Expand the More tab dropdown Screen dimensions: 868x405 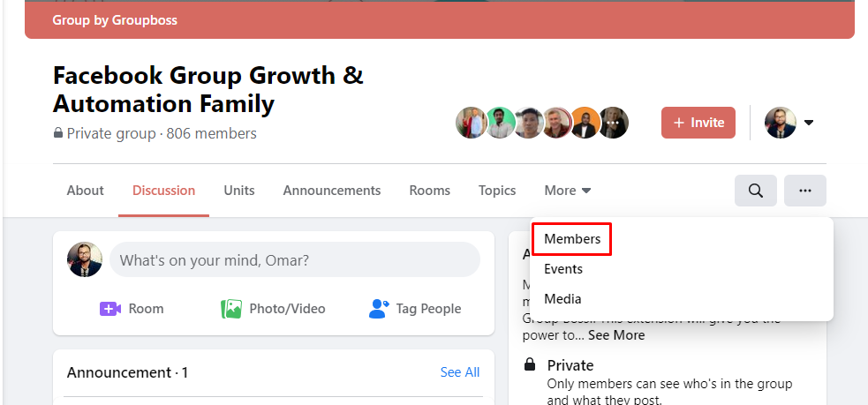pyautogui.click(x=568, y=191)
